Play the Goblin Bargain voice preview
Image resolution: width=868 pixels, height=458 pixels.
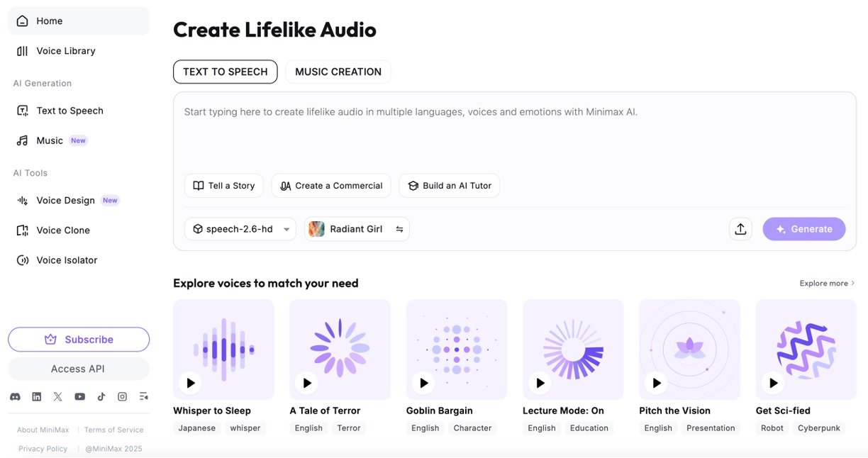[x=423, y=383]
